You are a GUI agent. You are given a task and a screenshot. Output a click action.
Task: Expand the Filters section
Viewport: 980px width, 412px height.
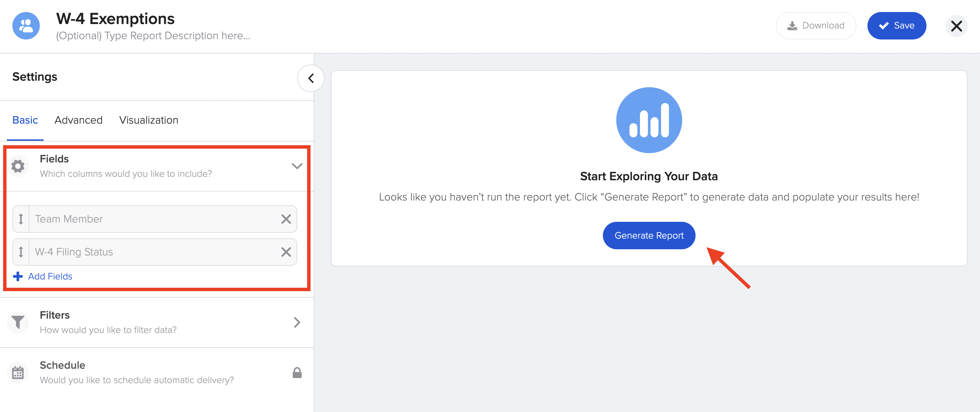click(297, 322)
